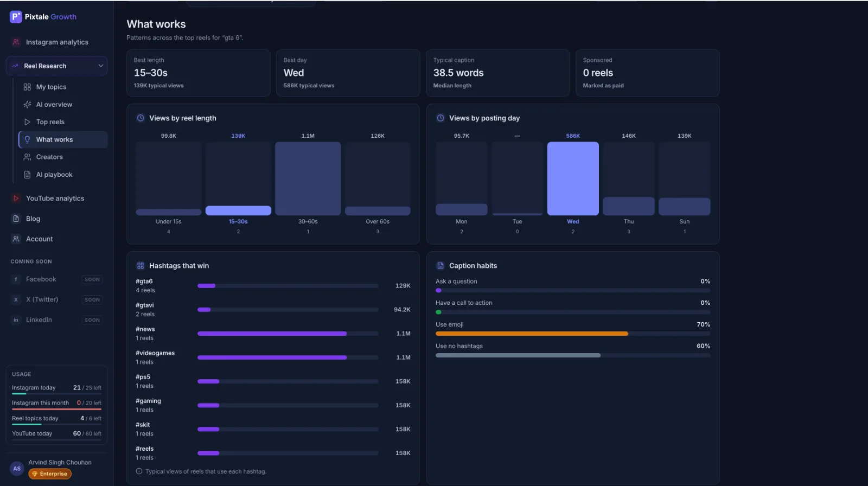Click the Caption habits document icon
This screenshot has height=486, width=868.
tap(441, 266)
